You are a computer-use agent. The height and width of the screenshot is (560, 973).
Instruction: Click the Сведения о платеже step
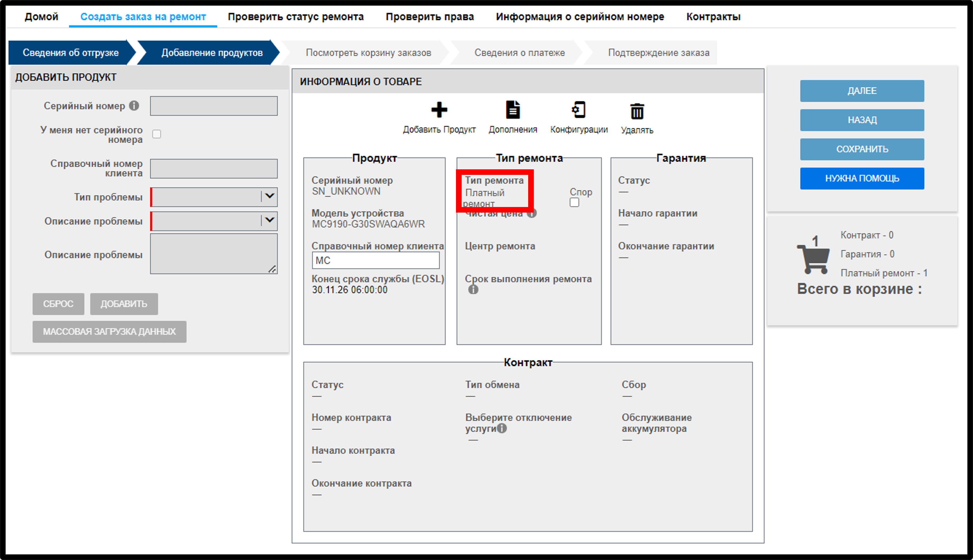pos(519,53)
